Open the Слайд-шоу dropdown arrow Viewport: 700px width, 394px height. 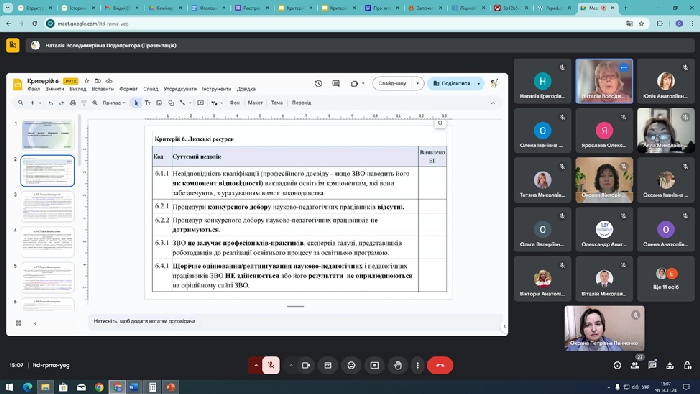pyautogui.click(x=417, y=83)
